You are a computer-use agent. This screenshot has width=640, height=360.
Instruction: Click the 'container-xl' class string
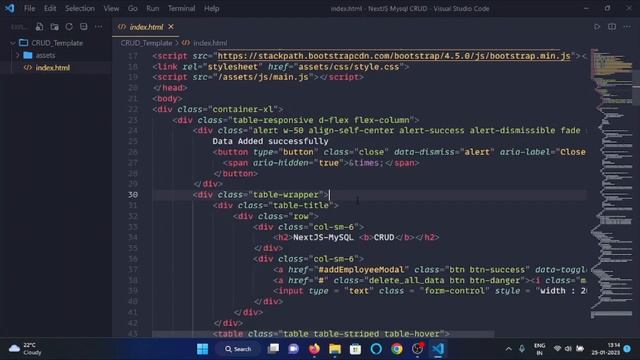tap(243, 109)
